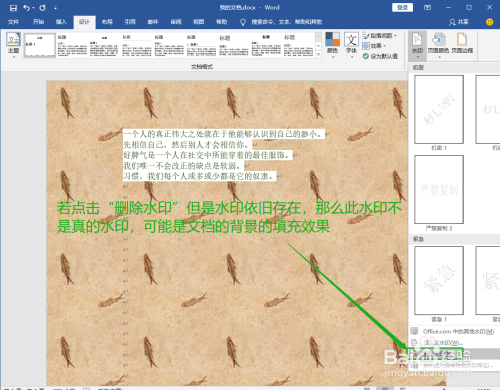Open 自定义水印 custom watermark dialog
The image size is (500, 390).
click(454, 342)
